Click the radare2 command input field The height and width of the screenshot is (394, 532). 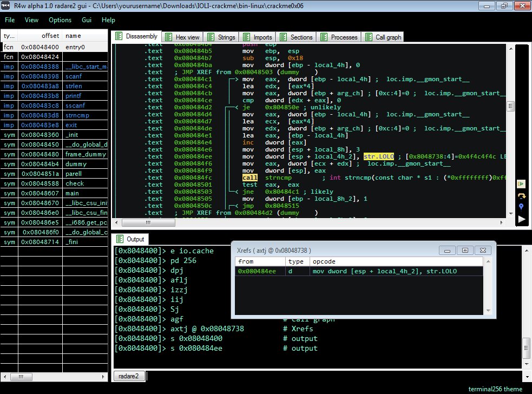334,376
